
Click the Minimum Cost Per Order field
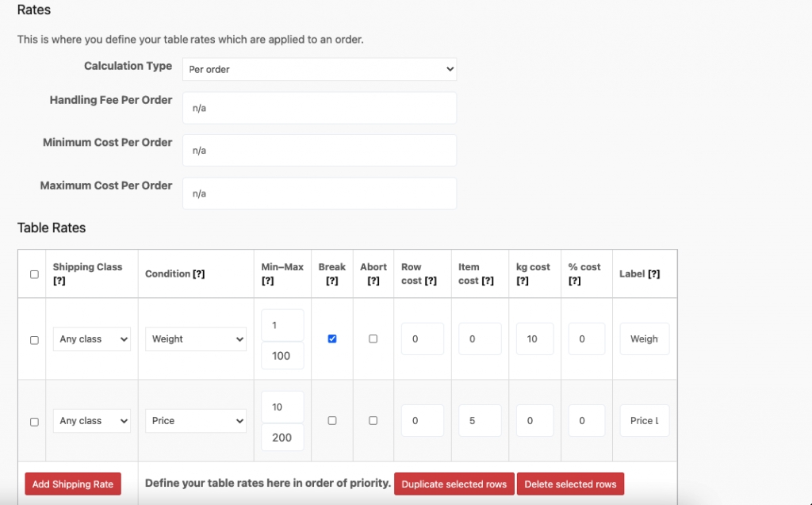[319, 151]
